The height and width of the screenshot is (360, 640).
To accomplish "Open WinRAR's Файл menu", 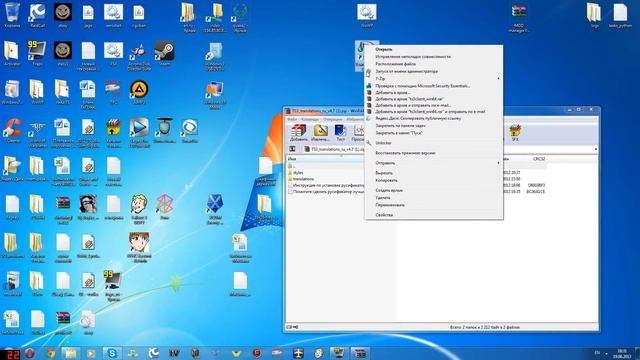I will click(x=292, y=120).
